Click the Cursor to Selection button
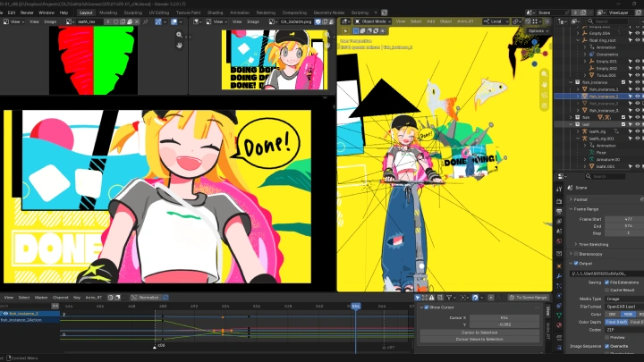Viewport: 644px width, 362px height. (479, 333)
